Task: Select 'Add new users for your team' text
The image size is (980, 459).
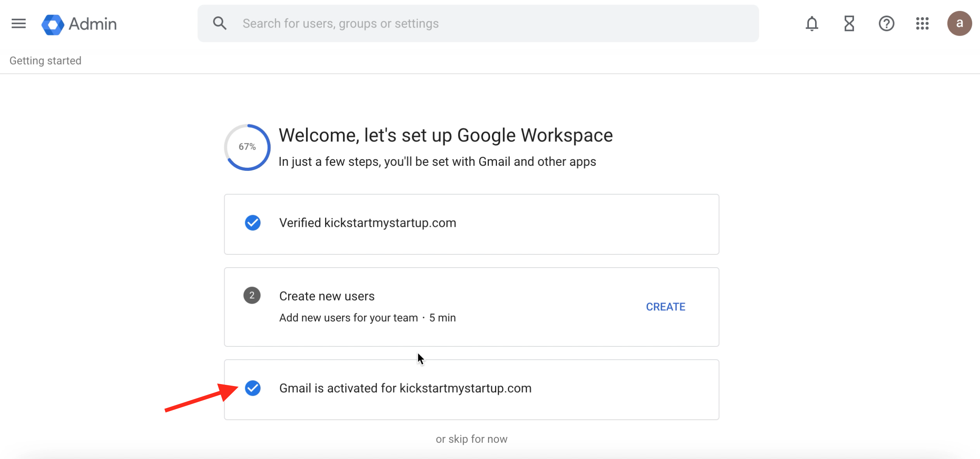Action: pyautogui.click(x=348, y=318)
